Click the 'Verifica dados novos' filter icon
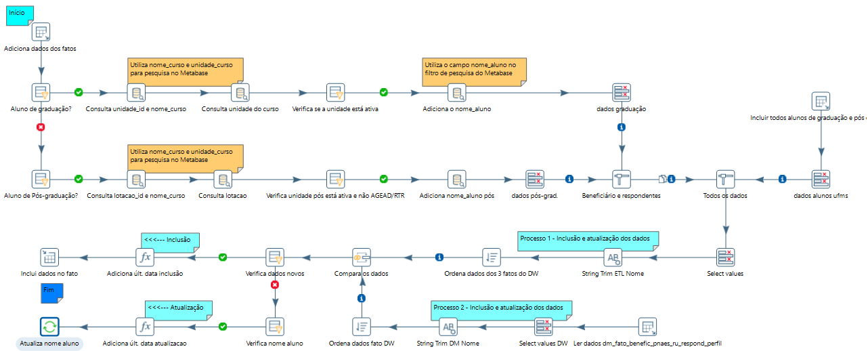The image size is (868, 351). (274, 257)
